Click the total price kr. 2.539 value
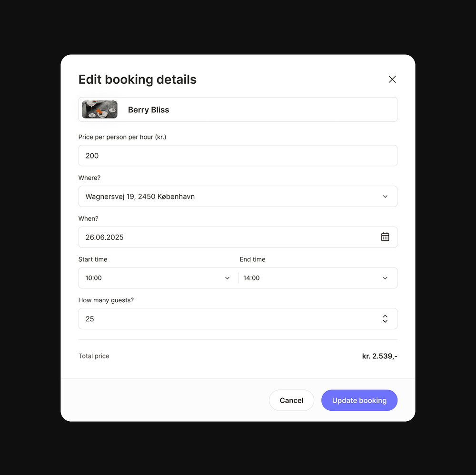The image size is (476, 475). click(x=379, y=356)
